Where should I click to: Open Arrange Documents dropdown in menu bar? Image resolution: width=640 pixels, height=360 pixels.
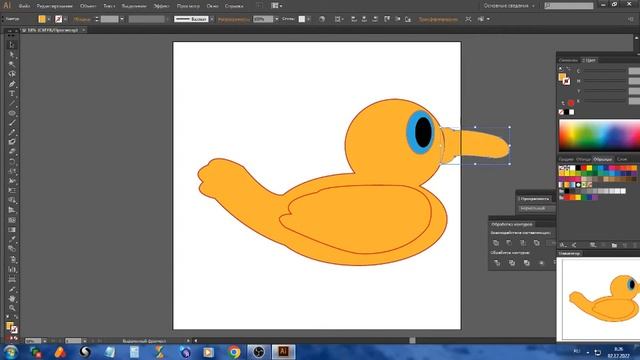(x=277, y=6)
